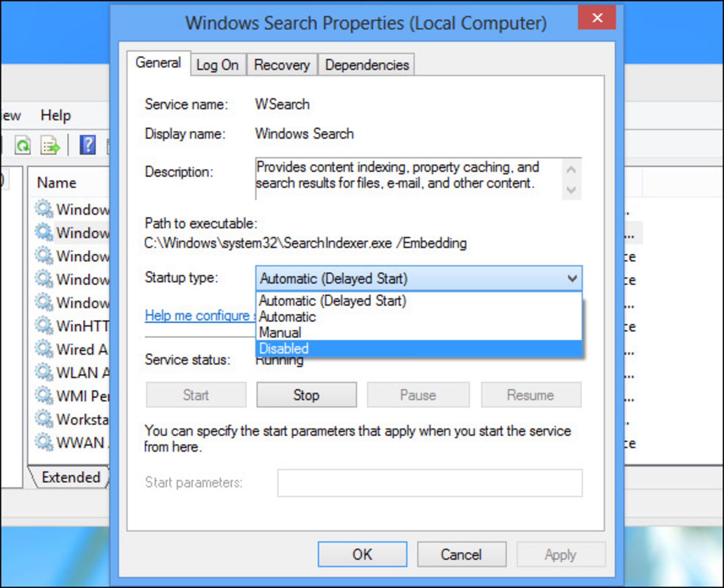Click gear icon beside WMI Per service

coord(44,396)
